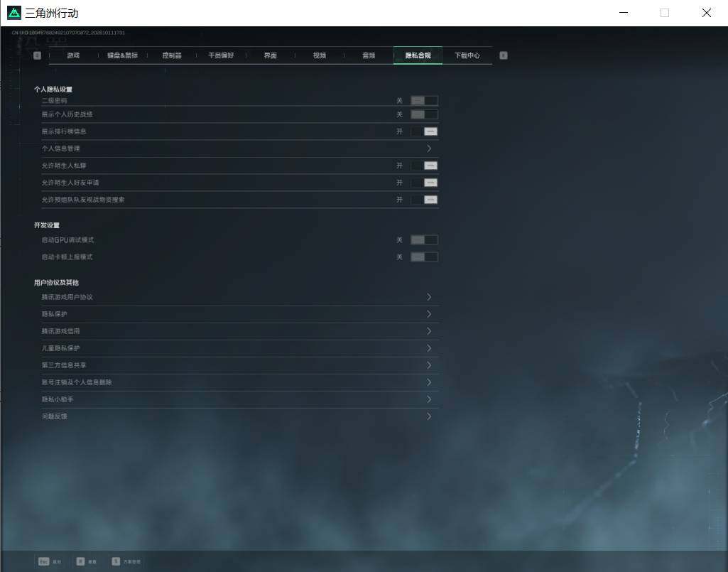Screen dimensions: 728x572
Task: Click the 用户协议及其他 section heading
Action: coord(56,283)
